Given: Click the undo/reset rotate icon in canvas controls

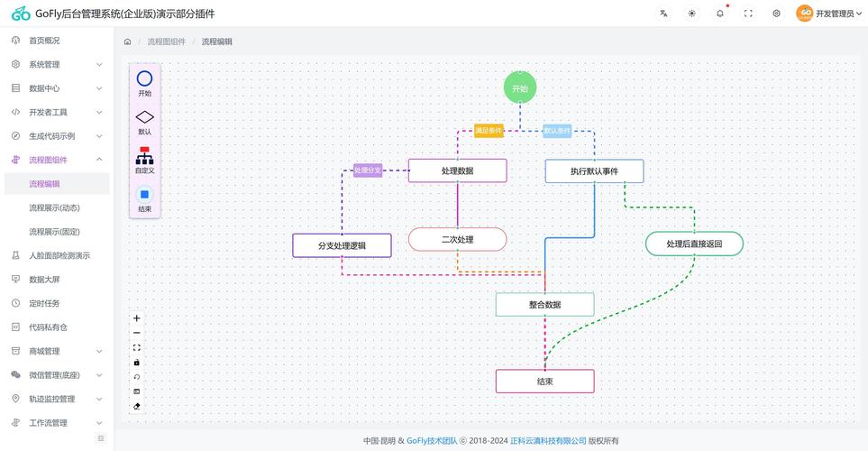Looking at the screenshot, I should [x=137, y=377].
